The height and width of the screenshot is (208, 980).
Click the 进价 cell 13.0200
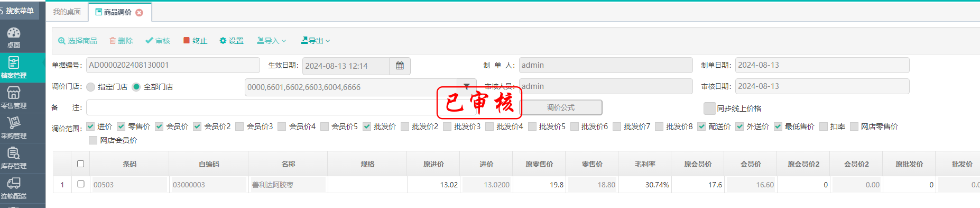point(486,185)
